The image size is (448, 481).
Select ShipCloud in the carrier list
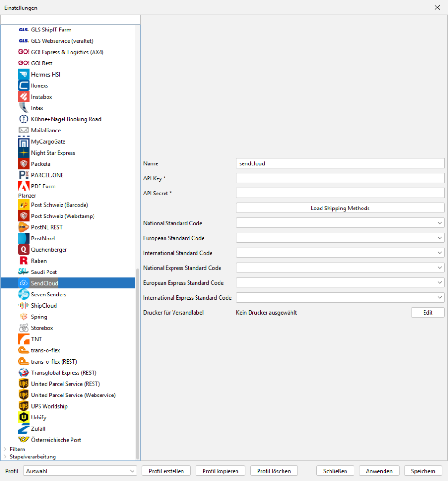click(44, 305)
